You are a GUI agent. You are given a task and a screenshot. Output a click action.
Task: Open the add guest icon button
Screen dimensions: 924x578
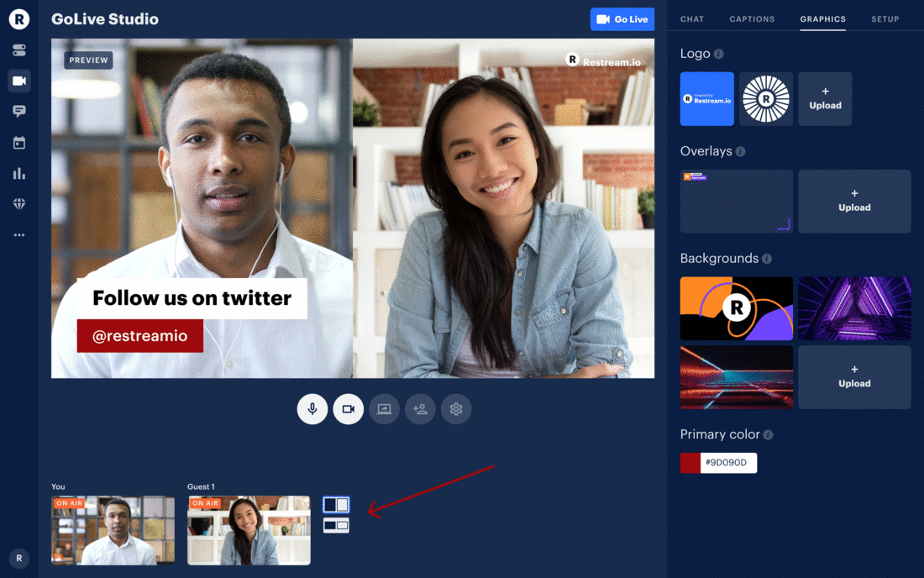(x=420, y=409)
